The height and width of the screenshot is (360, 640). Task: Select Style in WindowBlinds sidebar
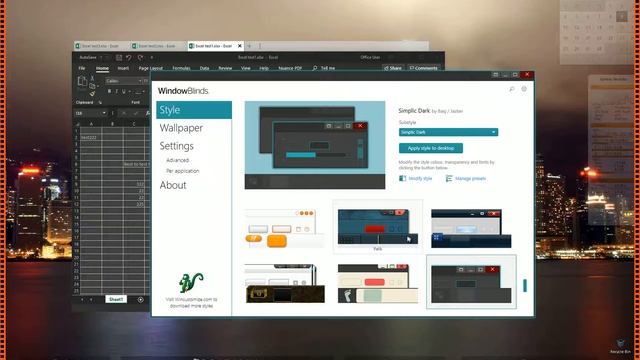194,110
